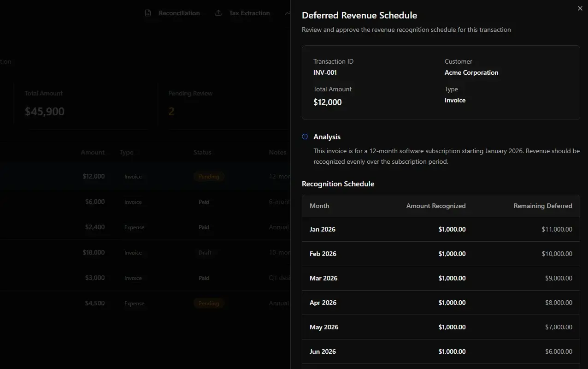Click the info icon beside Analysis
Screen dimensions: 588x369
click(x=305, y=137)
